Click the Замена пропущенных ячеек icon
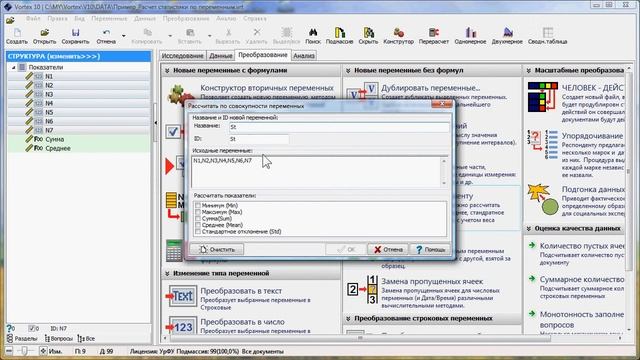The image size is (640, 360). 363,290
